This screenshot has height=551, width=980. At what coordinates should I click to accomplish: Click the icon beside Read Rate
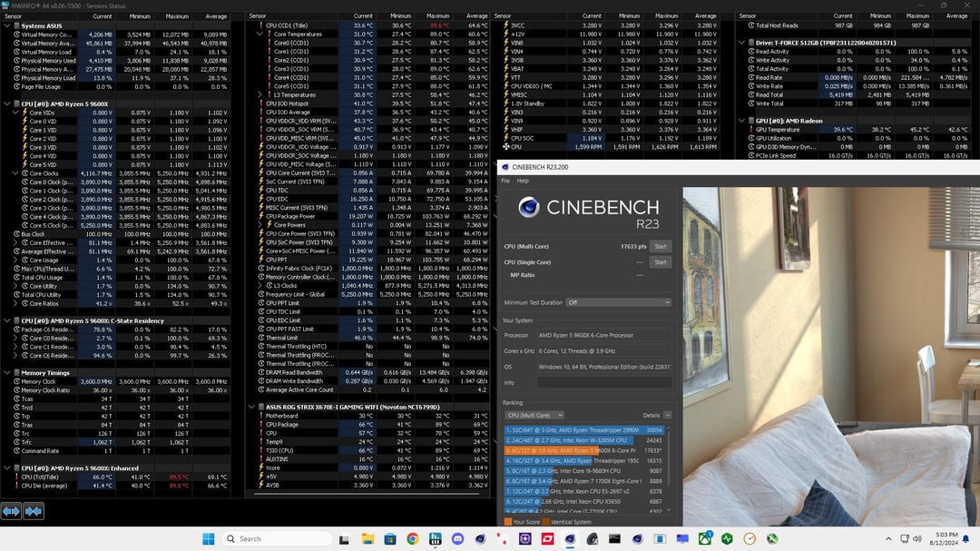[x=751, y=77]
